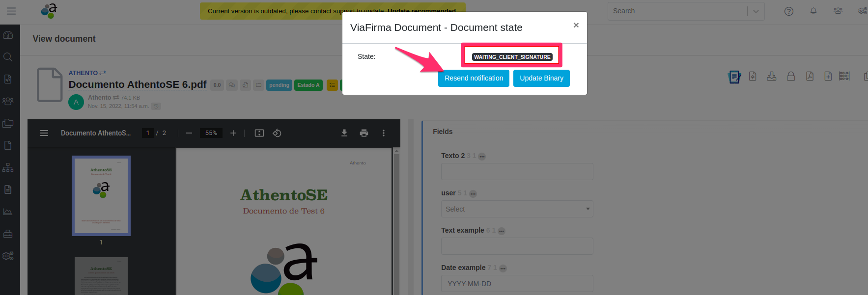The width and height of the screenshot is (868, 295).
Task: Click the lock document icon
Action: [791, 76]
